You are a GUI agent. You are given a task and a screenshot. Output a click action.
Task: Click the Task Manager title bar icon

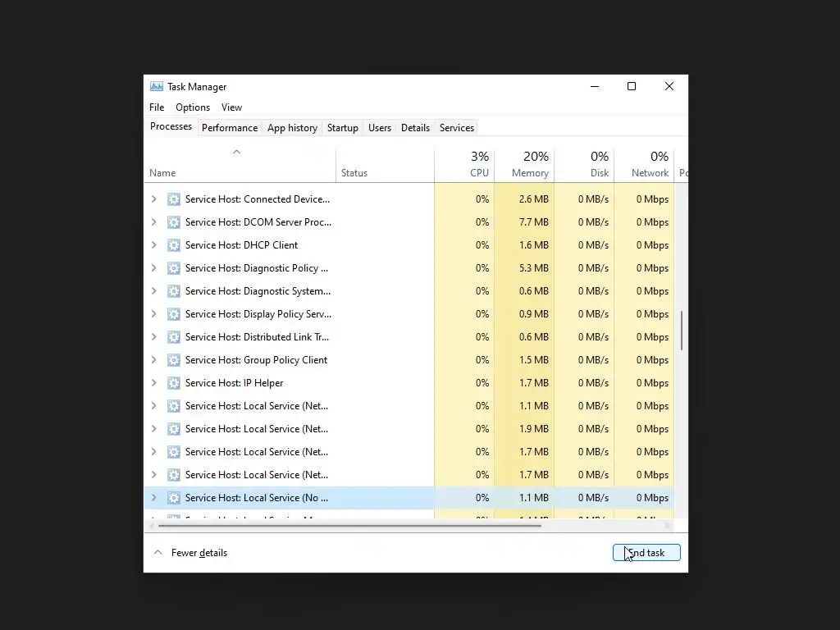pos(157,86)
